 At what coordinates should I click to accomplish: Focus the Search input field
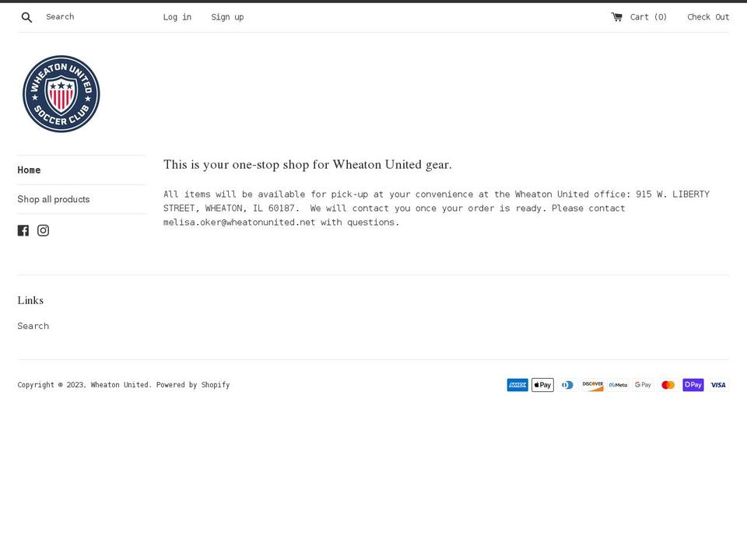click(95, 16)
